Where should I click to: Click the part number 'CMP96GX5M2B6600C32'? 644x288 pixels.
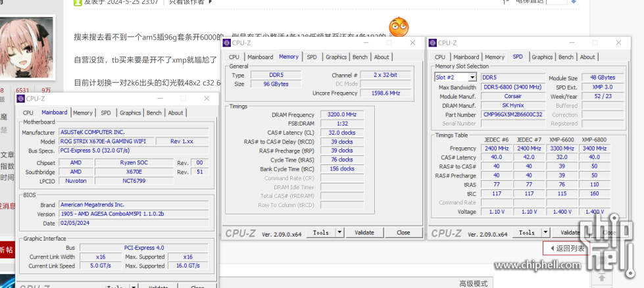[x=513, y=114]
